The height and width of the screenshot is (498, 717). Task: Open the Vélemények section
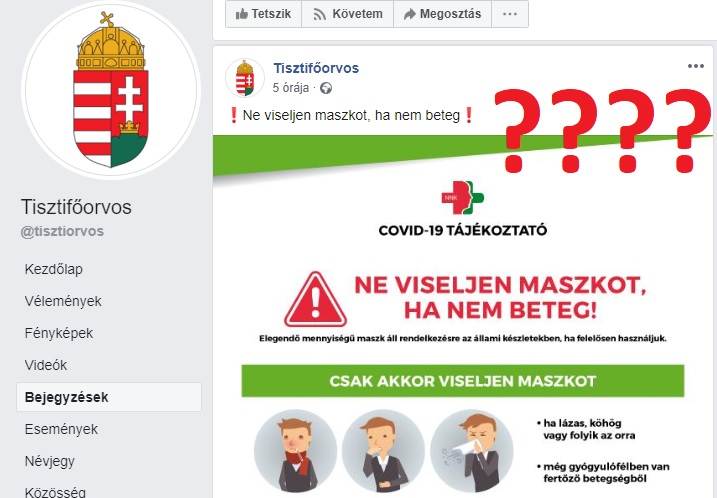click(63, 301)
